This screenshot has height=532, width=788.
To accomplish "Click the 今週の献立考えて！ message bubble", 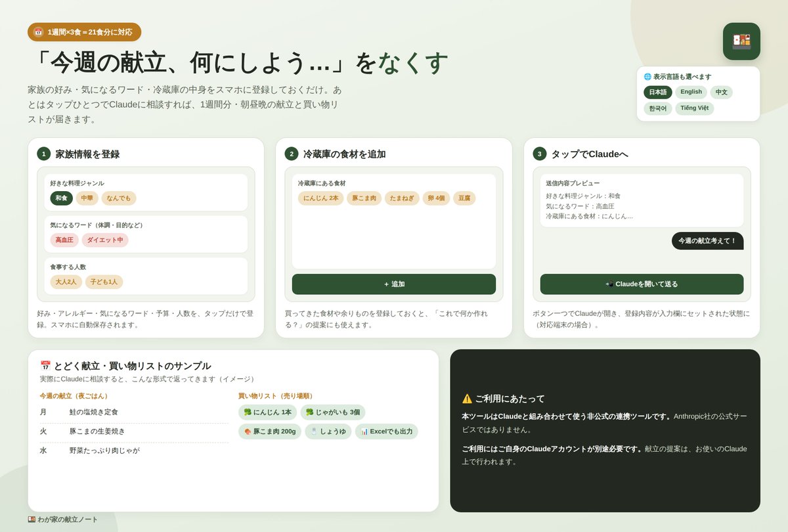I will 707,241.
